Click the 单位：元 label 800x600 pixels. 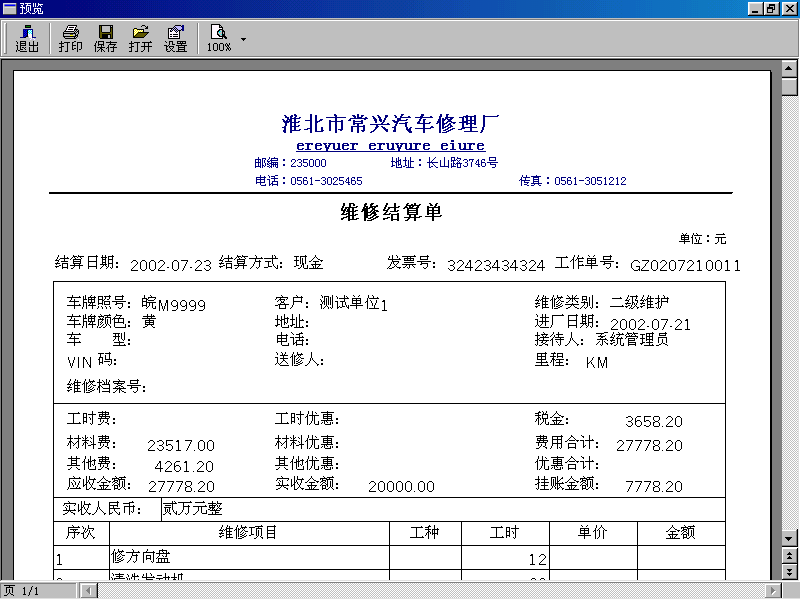(703, 239)
